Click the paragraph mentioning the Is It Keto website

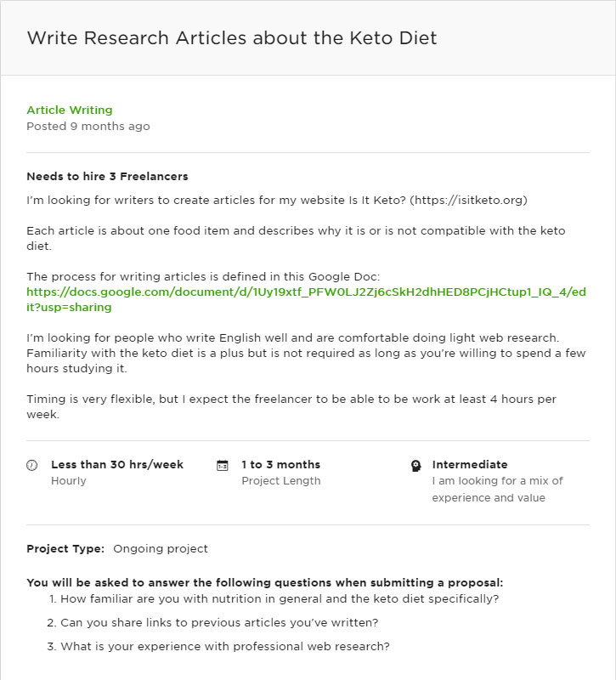click(277, 201)
